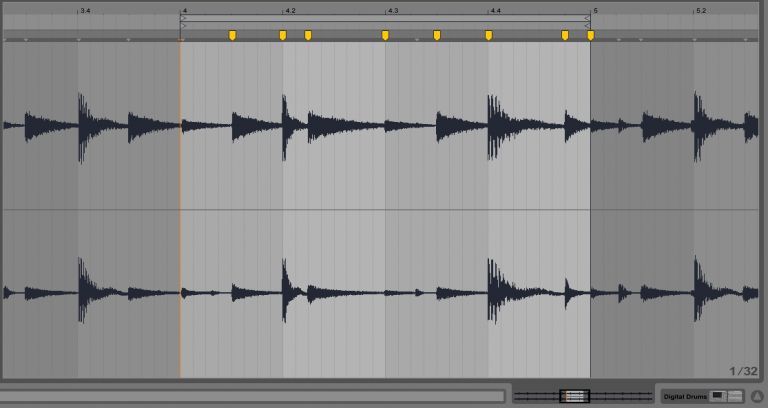Viewport: 768px width, 408px height.
Task: Click the 4.3 ruler label
Action: (x=393, y=11)
